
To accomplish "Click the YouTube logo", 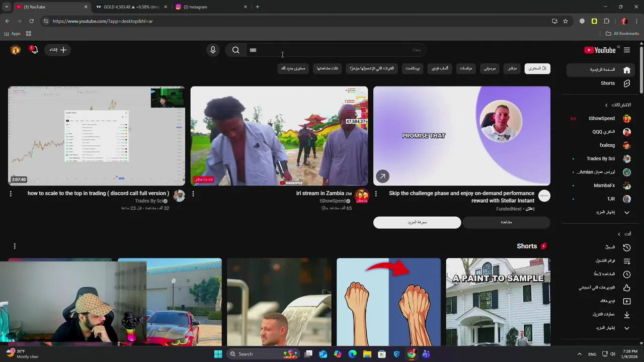I will [x=600, y=50].
